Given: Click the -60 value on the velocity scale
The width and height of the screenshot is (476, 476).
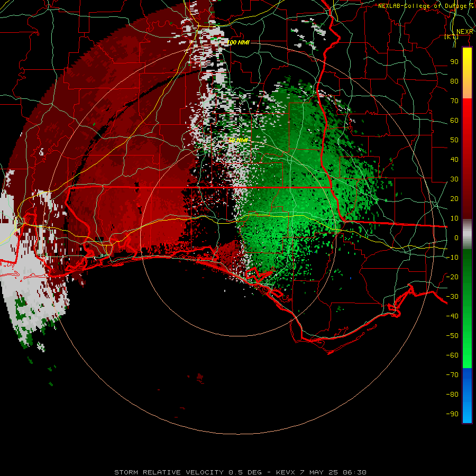Looking at the screenshot, I should (452, 355).
